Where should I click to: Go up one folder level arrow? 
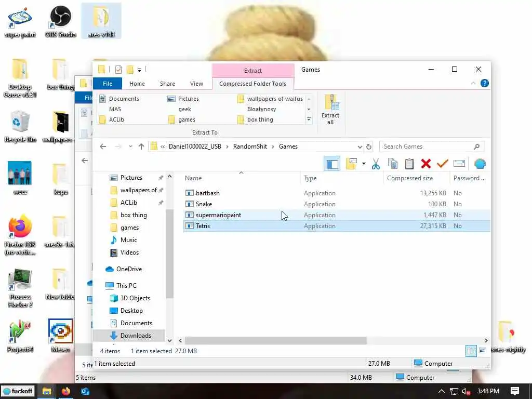coord(141,147)
